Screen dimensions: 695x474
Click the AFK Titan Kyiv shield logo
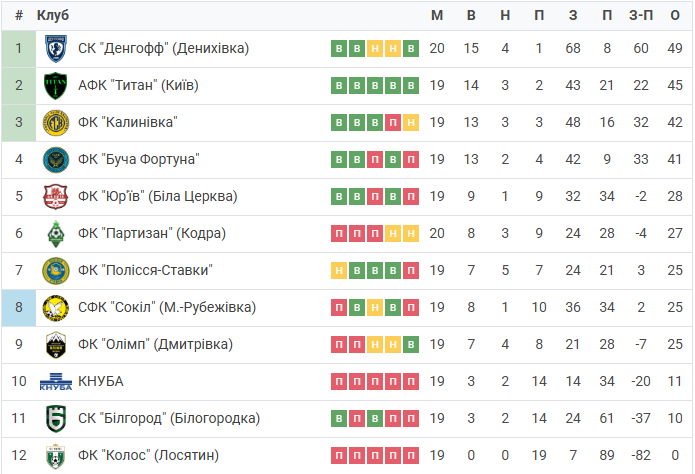56,86
